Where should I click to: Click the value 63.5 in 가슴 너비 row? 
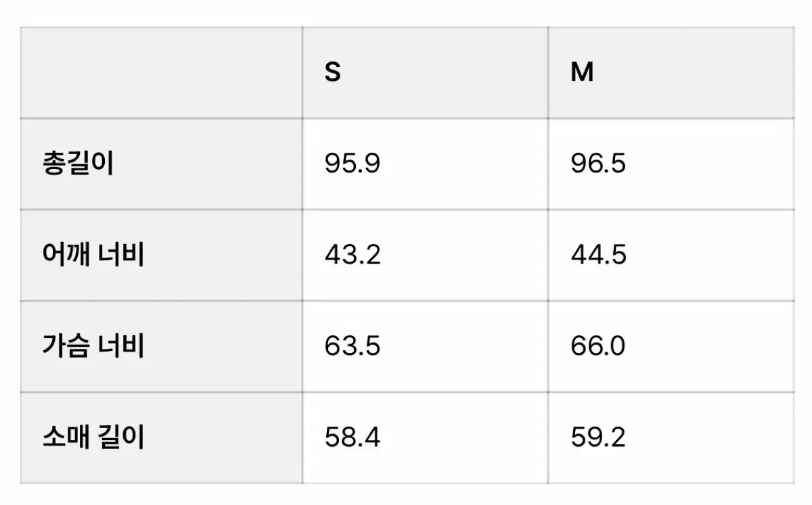pos(352,347)
